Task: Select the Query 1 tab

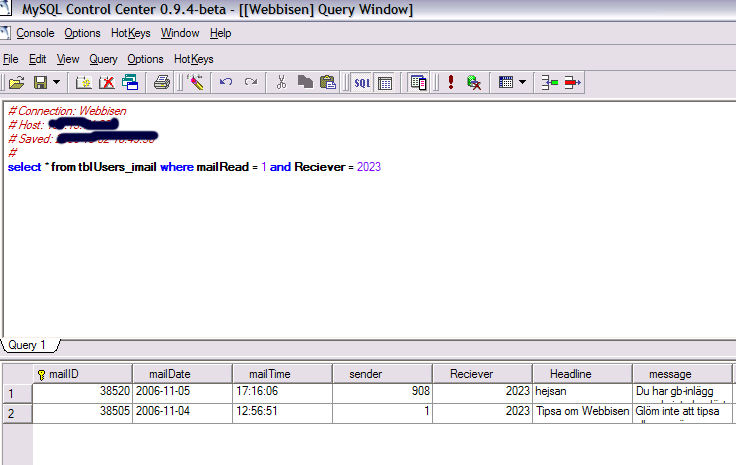Action: tap(28, 345)
